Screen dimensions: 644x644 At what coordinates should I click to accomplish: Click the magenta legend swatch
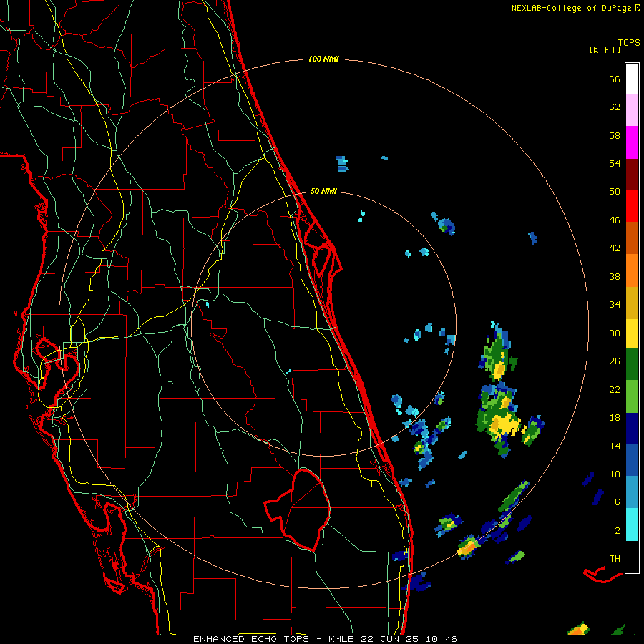pos(632,142)
